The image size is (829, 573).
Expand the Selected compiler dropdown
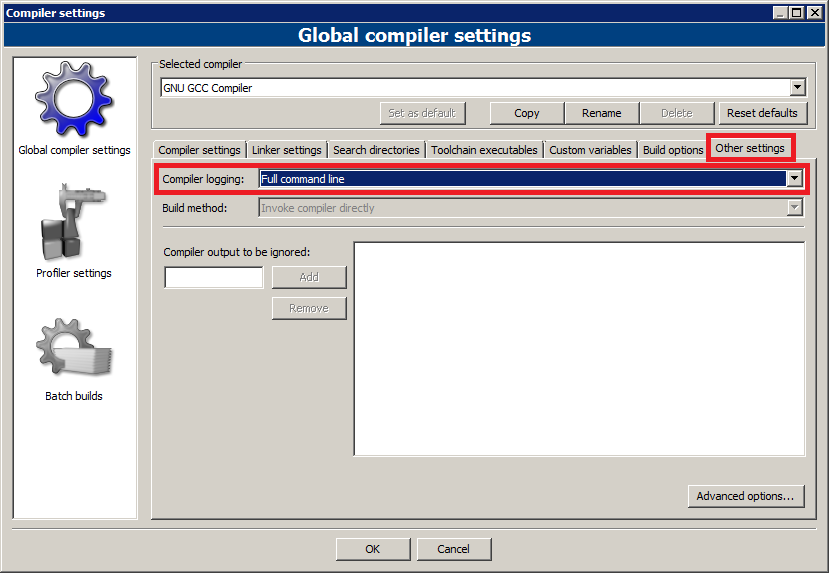pyautogui.click(x=796, y=88)
